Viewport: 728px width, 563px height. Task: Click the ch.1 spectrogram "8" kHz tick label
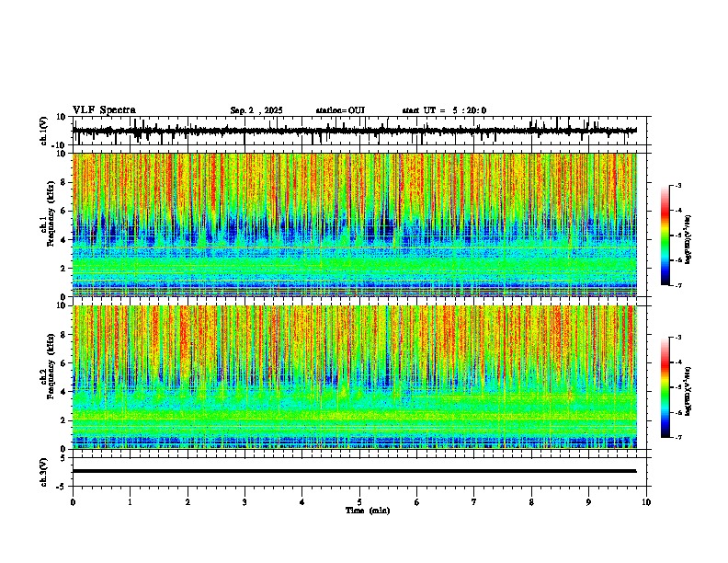64,182
